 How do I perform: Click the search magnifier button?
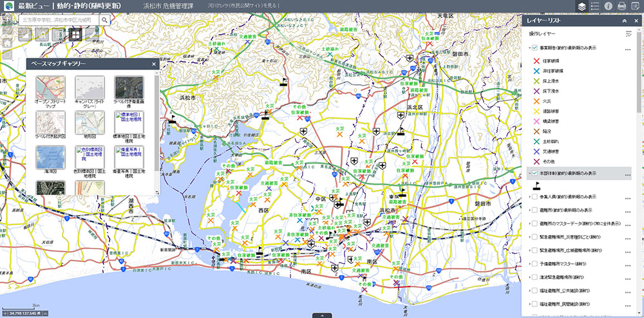104,20
